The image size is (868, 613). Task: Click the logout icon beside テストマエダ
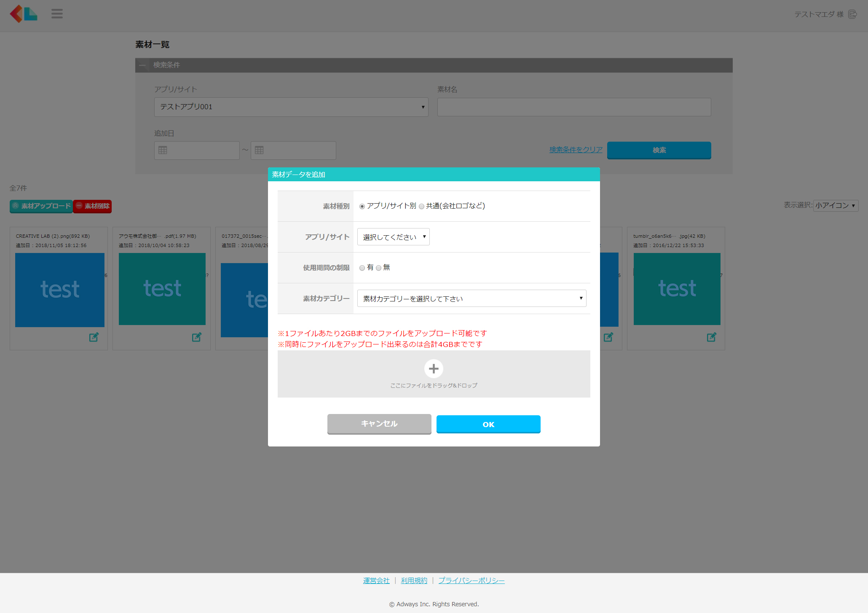[852, 14]
